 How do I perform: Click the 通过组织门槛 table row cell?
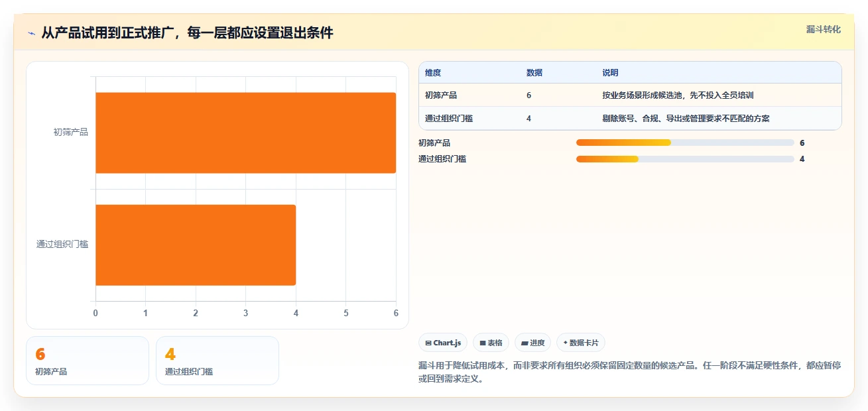pyautogui.click(x=449, y=119)
